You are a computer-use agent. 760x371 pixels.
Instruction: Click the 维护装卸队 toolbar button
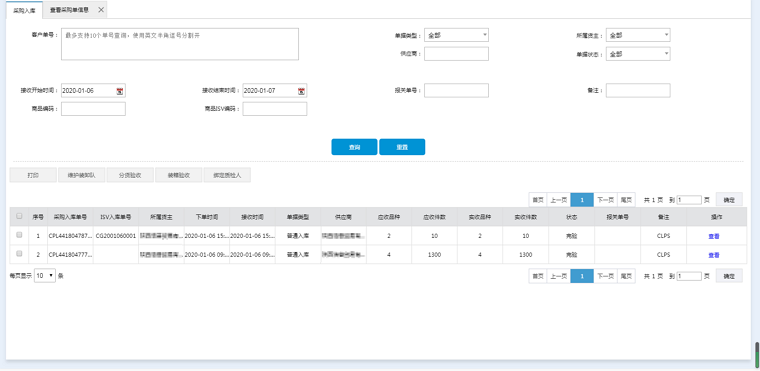tap(81, 176)
